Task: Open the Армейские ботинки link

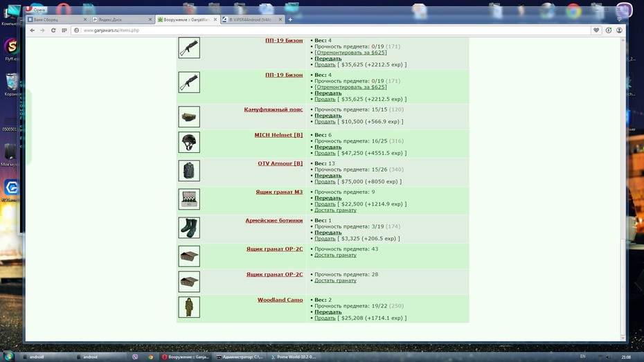Action: [274, 220]
